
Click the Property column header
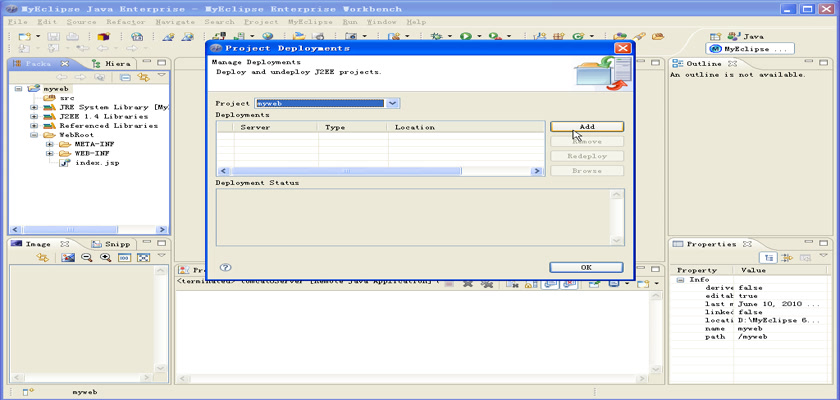(x=701, y=270)
